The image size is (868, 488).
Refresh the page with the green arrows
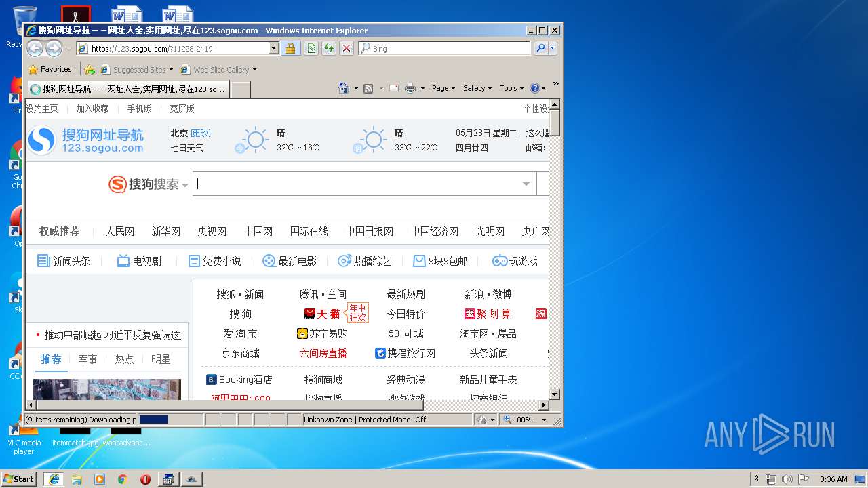coord(328,48)
